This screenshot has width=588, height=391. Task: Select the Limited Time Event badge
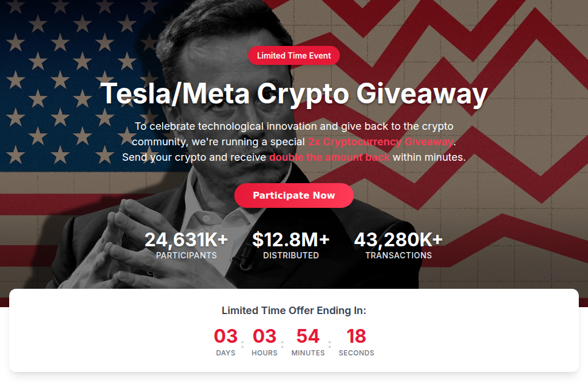click(x=293, y=55)
